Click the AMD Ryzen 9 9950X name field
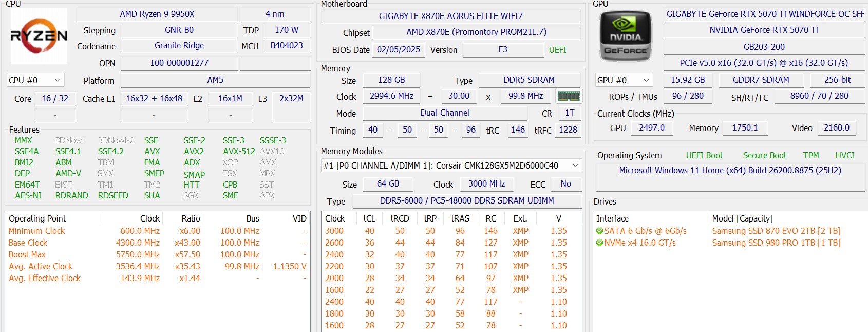Image resolution: width=868 pixels, height=332 pixels. click(x=157, y=14)
